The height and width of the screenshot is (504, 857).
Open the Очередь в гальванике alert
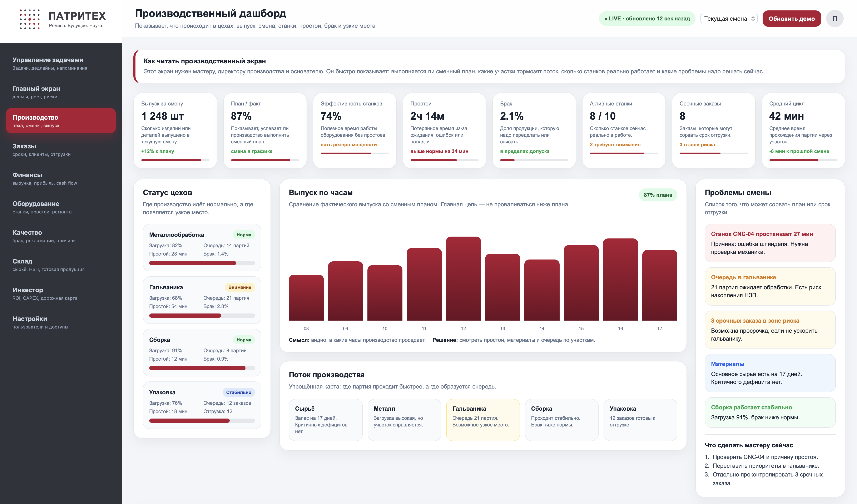coord(770,286)
